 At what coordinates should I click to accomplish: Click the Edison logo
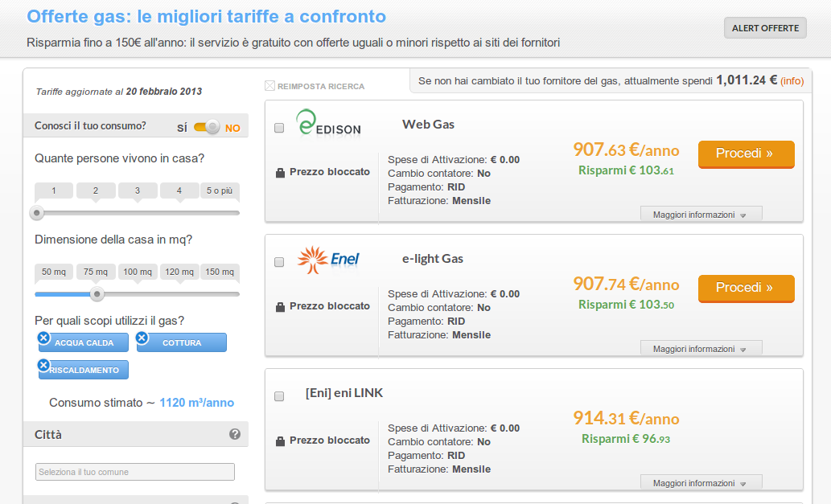(328, 123)
